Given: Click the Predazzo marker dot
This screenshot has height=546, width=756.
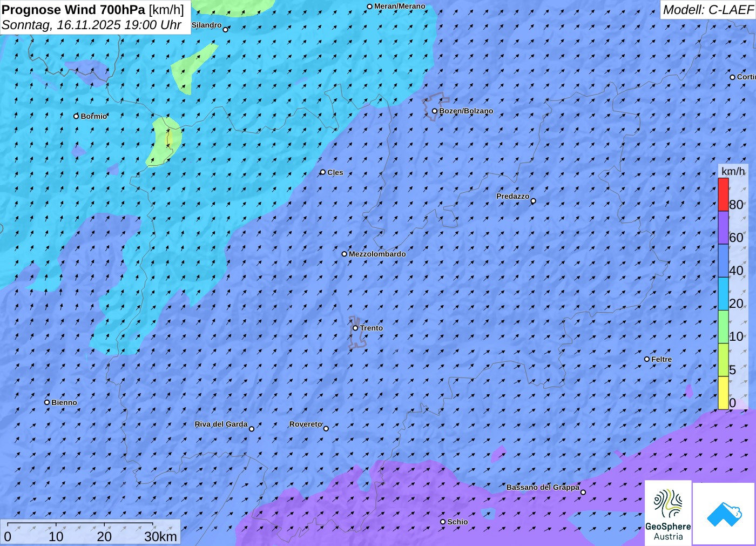Looking at the screenshot, I should click(x=534, y=201).
